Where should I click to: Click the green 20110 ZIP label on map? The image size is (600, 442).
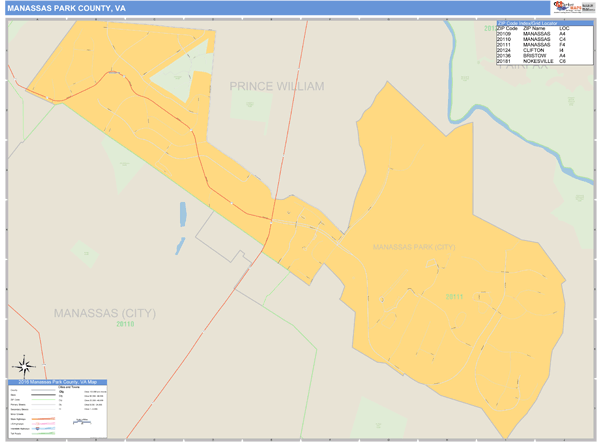[x=125, y=324]
